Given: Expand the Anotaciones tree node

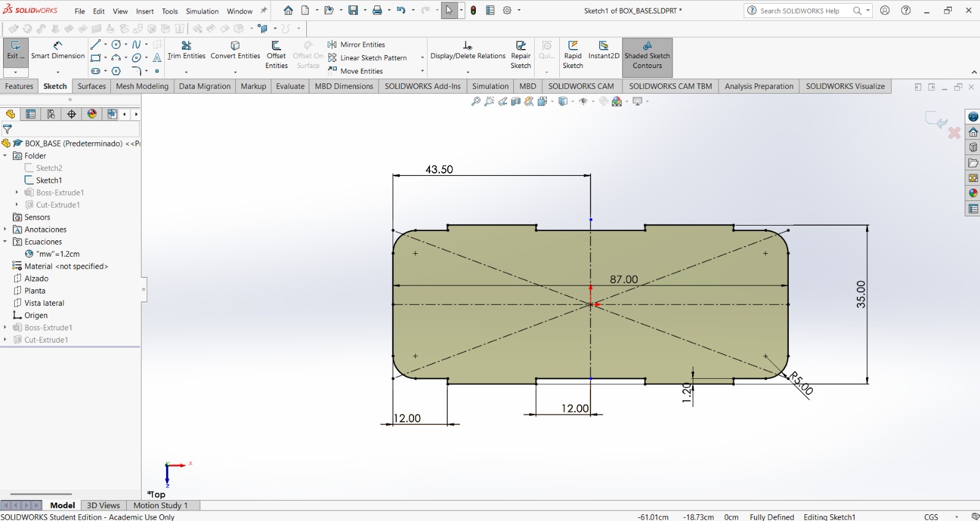Looking at the screenshot, I should point(5,229).
